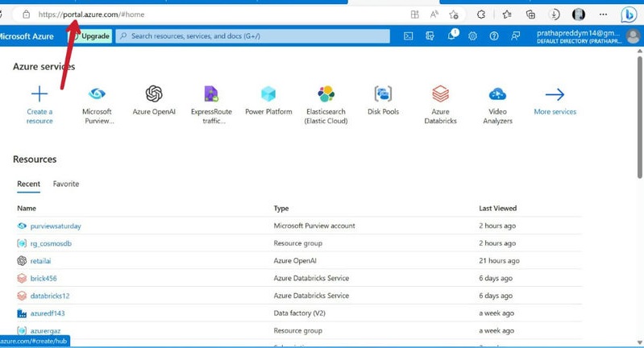Open the split screen icon in address bar
Screen dimensions: 644x348
tap(415, 14)
